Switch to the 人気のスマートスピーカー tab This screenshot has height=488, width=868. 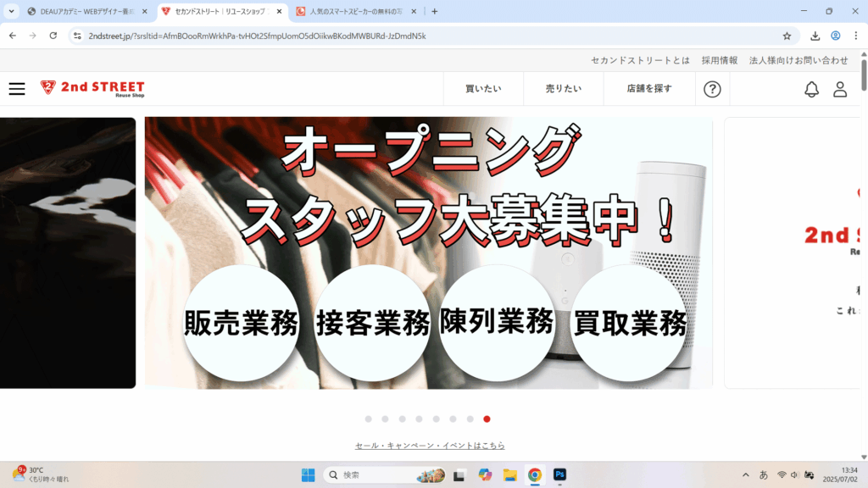click(x=356, y=11)
